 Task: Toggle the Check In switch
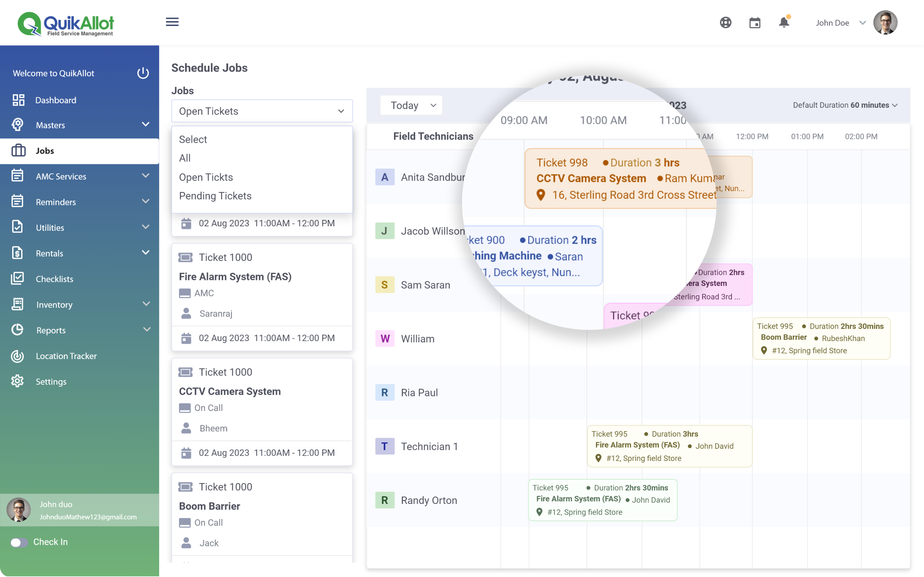[x=19, y=542]
